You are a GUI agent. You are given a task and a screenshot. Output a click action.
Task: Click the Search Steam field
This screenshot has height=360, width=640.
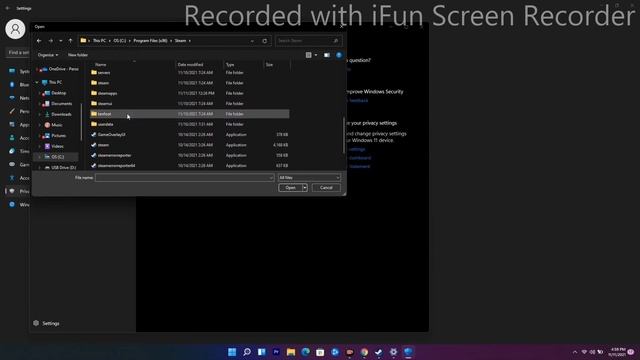(308, 41)
